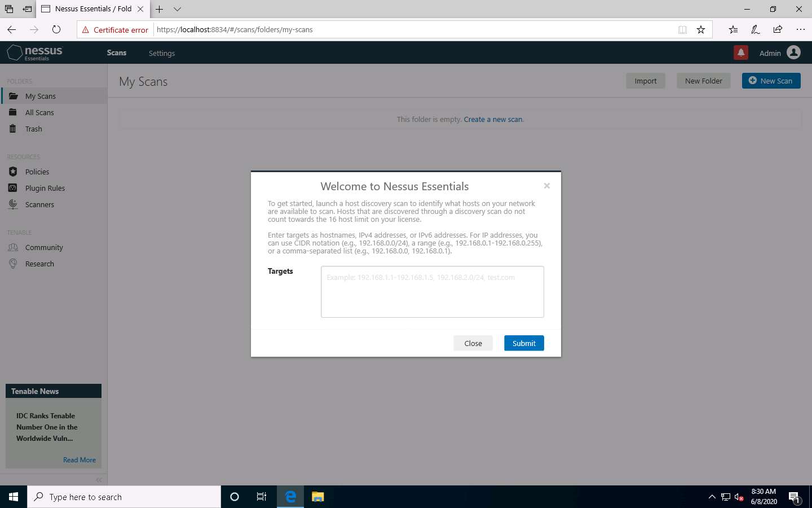The height and width of the screenshot is (508, 812).
Task: Click the Plugin Rules icon
Action: click(x=13, y=188)
